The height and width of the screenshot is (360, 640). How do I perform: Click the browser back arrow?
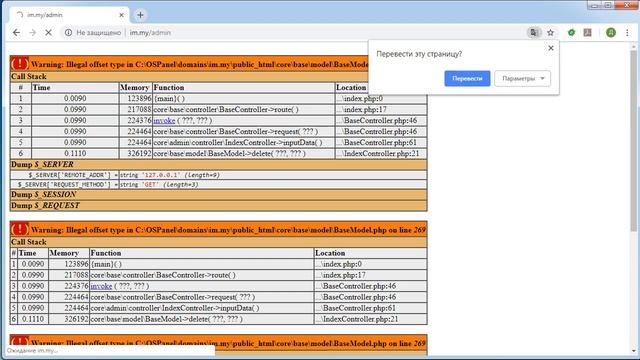point(16,33)
